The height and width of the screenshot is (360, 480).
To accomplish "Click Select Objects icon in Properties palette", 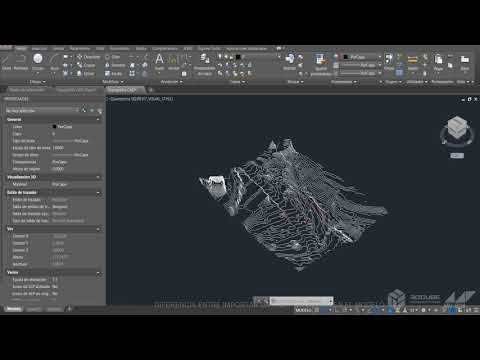I will point(92,110).
